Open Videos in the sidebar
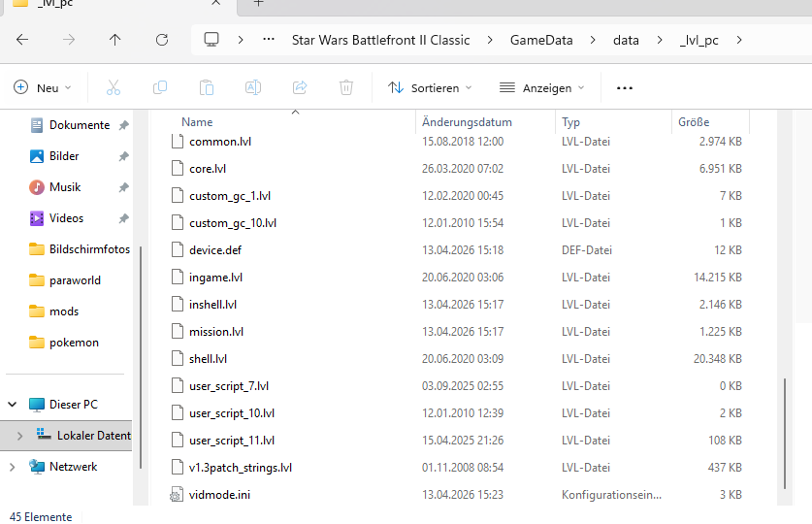The width and height of the screenshot is (812, 524). [66, 218]
